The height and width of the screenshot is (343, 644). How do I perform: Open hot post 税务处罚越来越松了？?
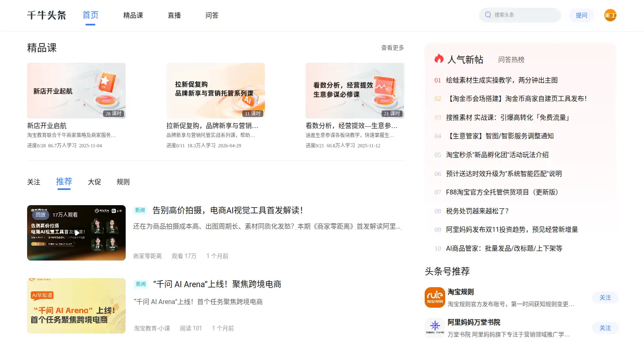pyautogui.click(x=478, y=211)
